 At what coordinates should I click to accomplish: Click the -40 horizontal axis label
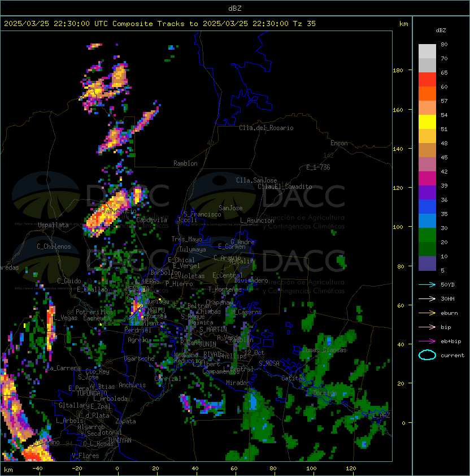pyautogui.click(x=37, y=468)
